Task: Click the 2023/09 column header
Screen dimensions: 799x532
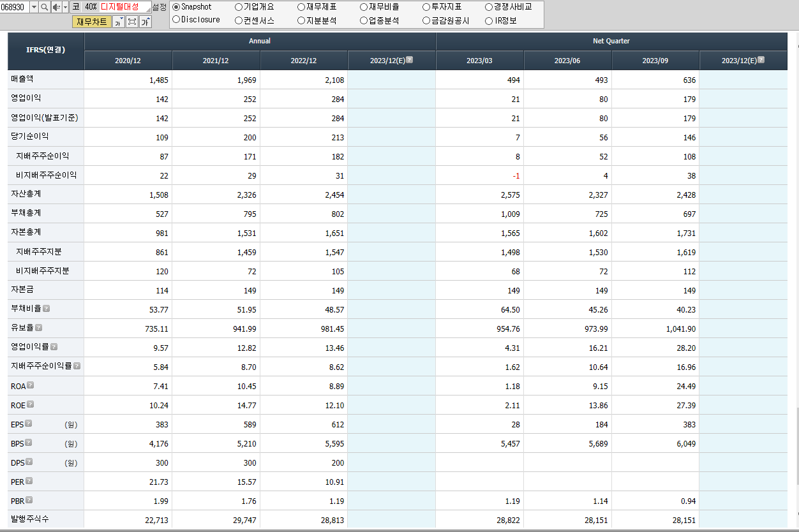Action: coord(655,61)
